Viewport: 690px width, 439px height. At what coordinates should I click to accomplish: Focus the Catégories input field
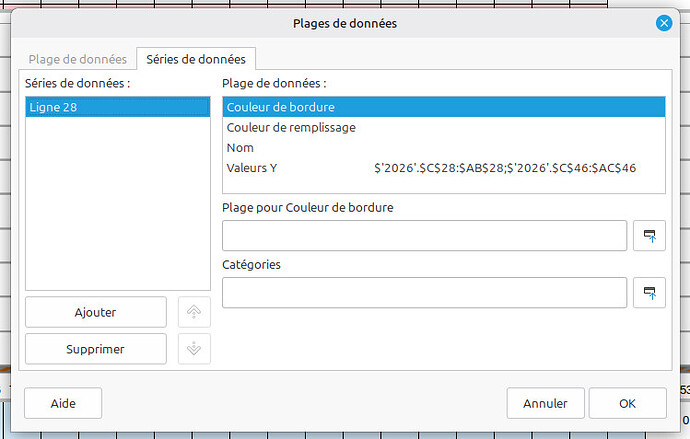424,293
